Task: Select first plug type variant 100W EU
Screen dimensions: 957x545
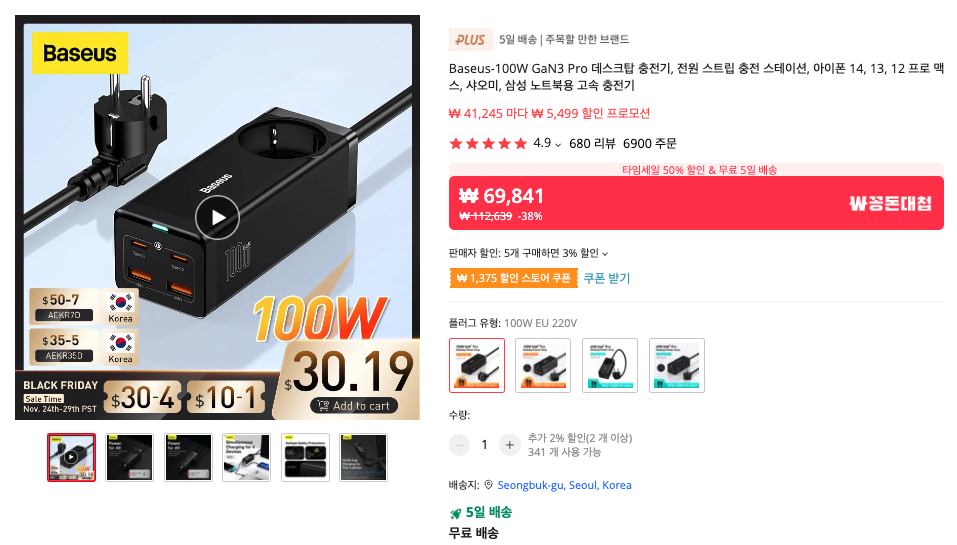Action: pos(477,365)
